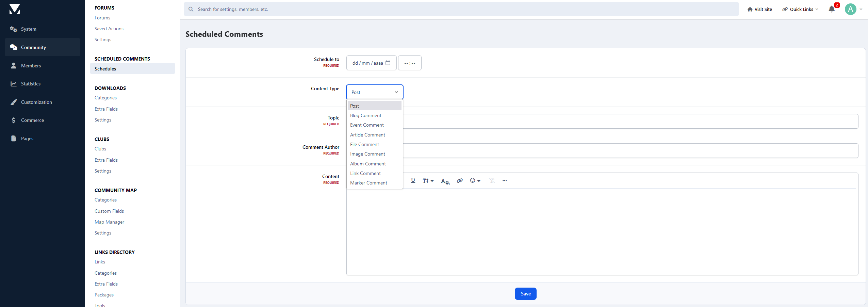Open the Members section in sidebar
The image size is (868, 307).
31,66
